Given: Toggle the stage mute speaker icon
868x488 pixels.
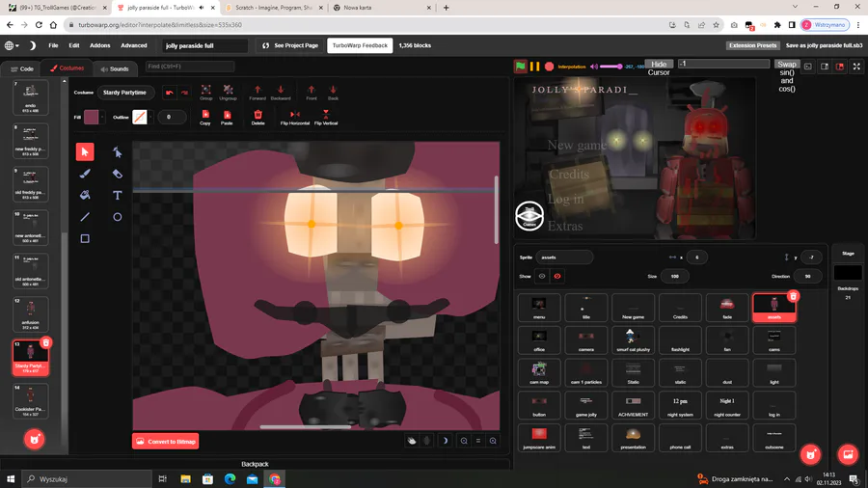Looking at the screenshot, I should point(594,67).
